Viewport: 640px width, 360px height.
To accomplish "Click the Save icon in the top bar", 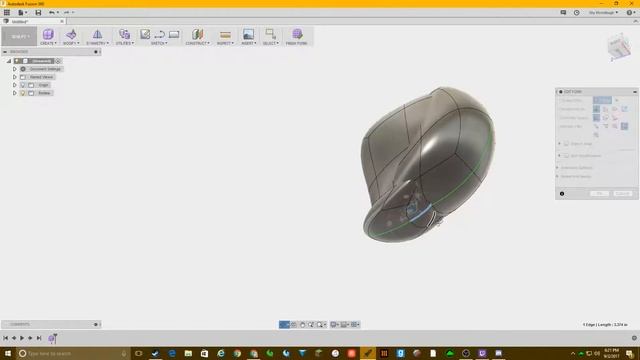I will point(38,13).
